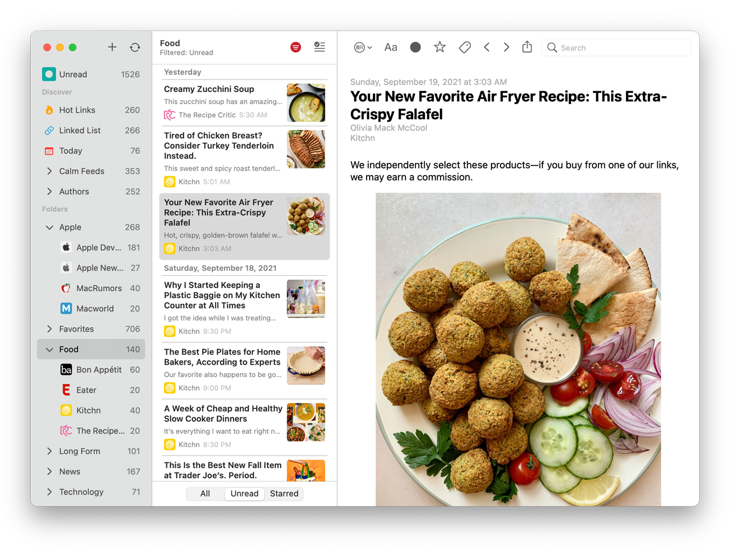Select the Kitchn feed icon in sidebar
730x560 pixels.
click(66, 410)
